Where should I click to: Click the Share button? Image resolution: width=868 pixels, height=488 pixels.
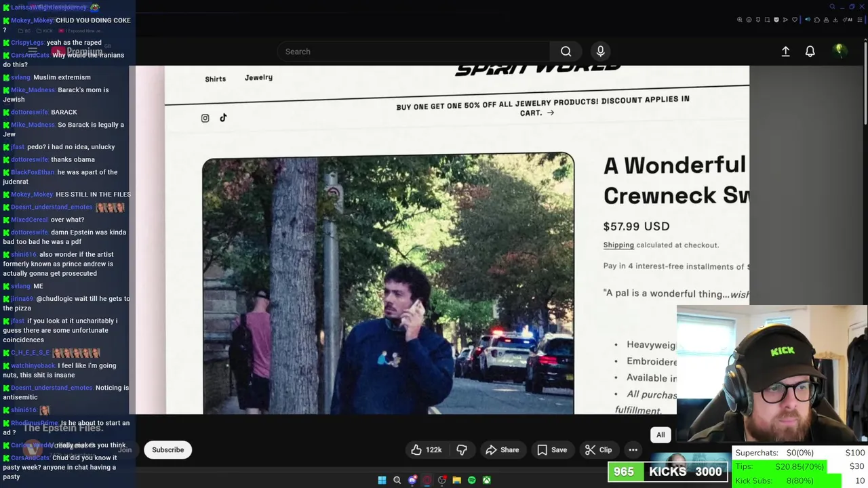502,450
